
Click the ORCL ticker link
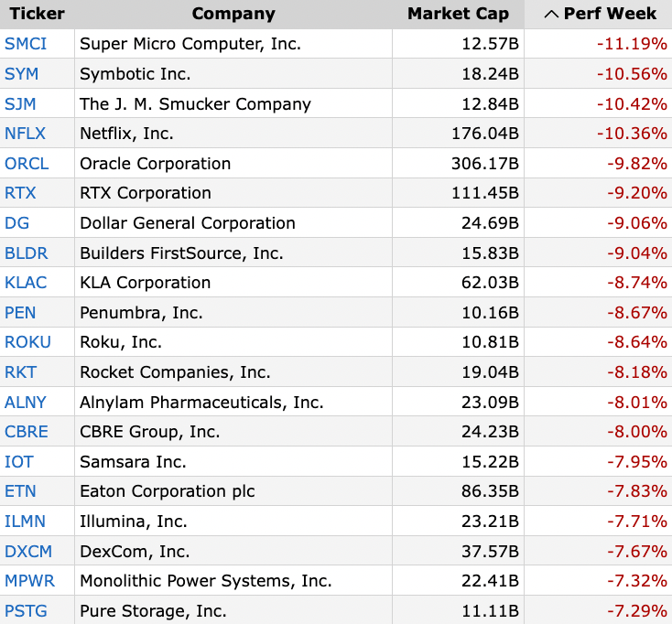point(27,164)
